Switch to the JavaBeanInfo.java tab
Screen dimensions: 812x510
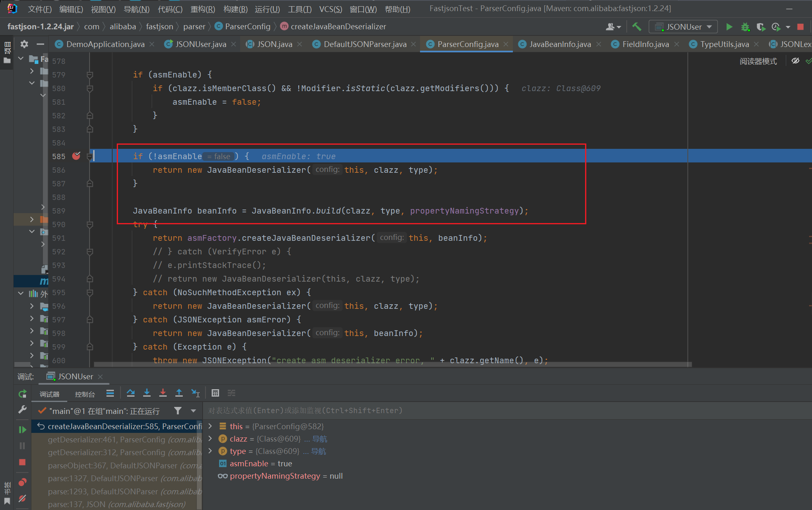pyautogui.click(x=560, y=44)
